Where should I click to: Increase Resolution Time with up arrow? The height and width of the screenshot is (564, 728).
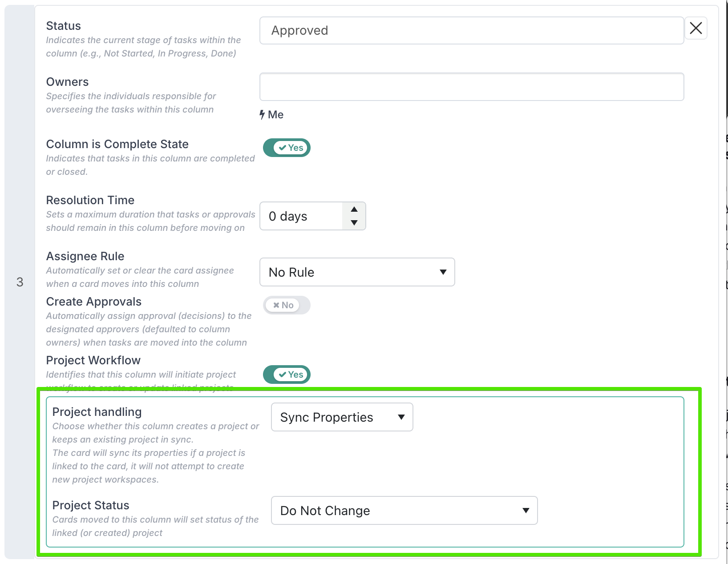coord(354,209)
